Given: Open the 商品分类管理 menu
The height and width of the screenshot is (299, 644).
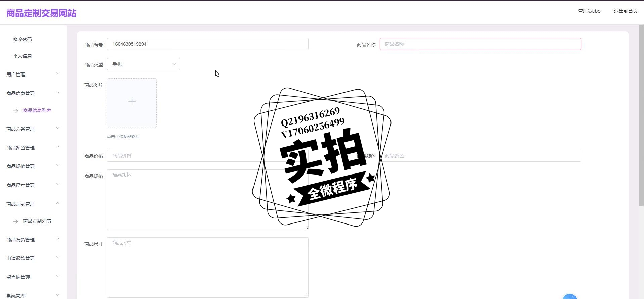Looking at the screenshot, I should 20,129.
